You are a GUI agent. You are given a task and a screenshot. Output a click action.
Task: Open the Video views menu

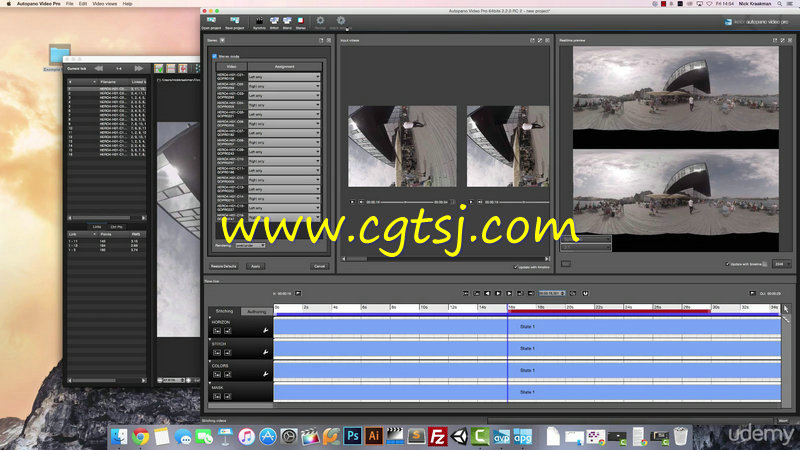pyautogui.click(x=105, y=4)
